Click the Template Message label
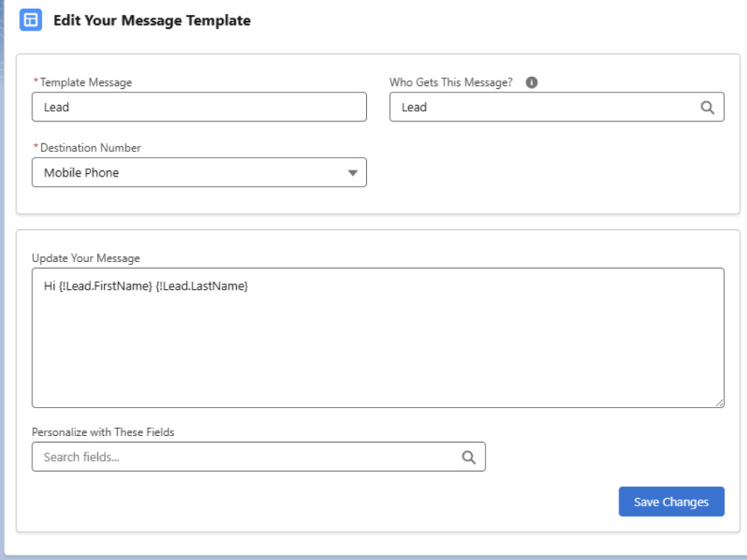Image resolution: width=747 pixels, height=560 pixels. click(86, 82)
